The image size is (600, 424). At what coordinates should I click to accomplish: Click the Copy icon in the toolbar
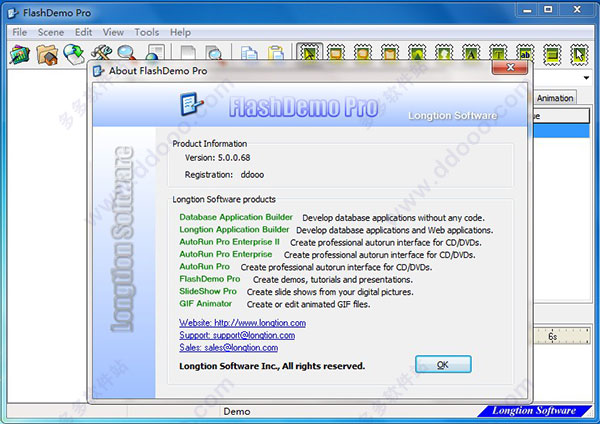(x=249, y=52)
